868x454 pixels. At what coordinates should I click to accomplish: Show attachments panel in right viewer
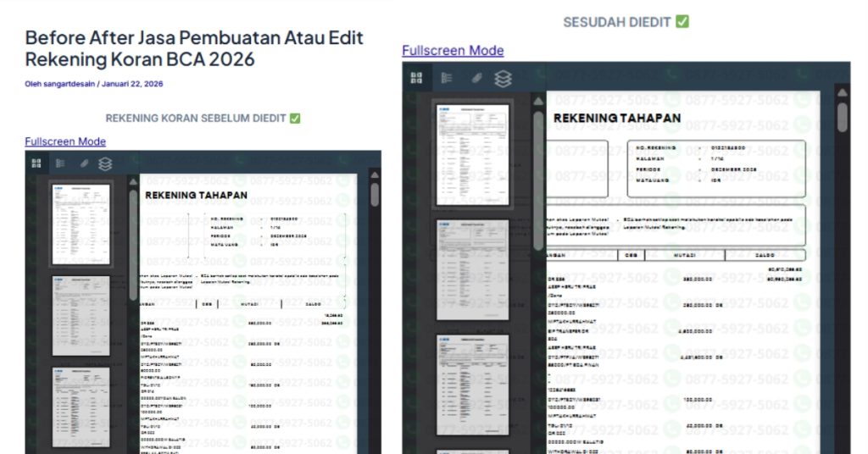tap(476, 78)
